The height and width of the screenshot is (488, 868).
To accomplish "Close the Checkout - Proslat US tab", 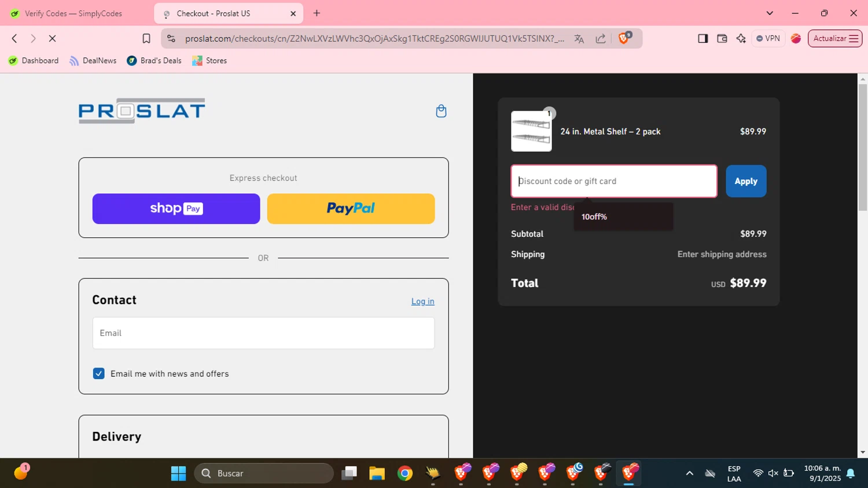I will click(293, 13).
